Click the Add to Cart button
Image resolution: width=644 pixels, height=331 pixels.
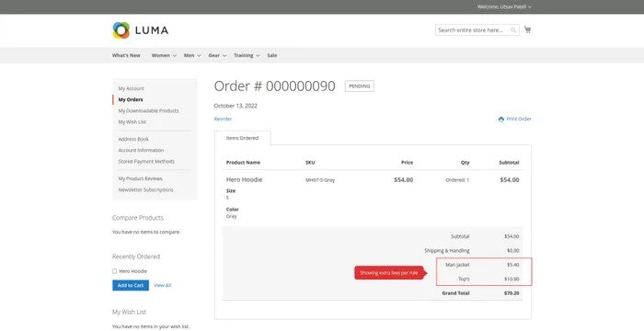(131, 285)
